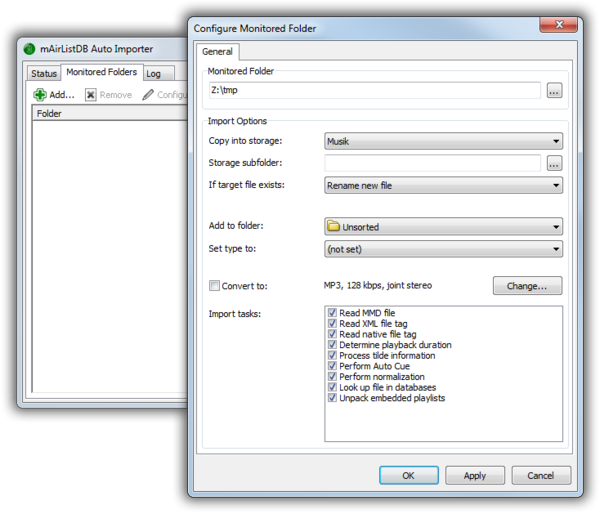Screen dimensions: 600x514
Task: Toggle Perform Auto Cue task
Action: [x=332, y=366]
